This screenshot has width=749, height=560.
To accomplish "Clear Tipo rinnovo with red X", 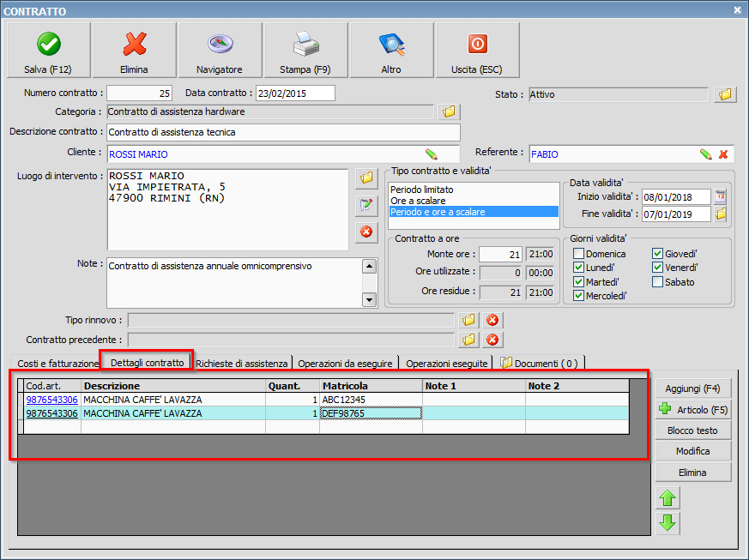I will (x=492, y=320).
